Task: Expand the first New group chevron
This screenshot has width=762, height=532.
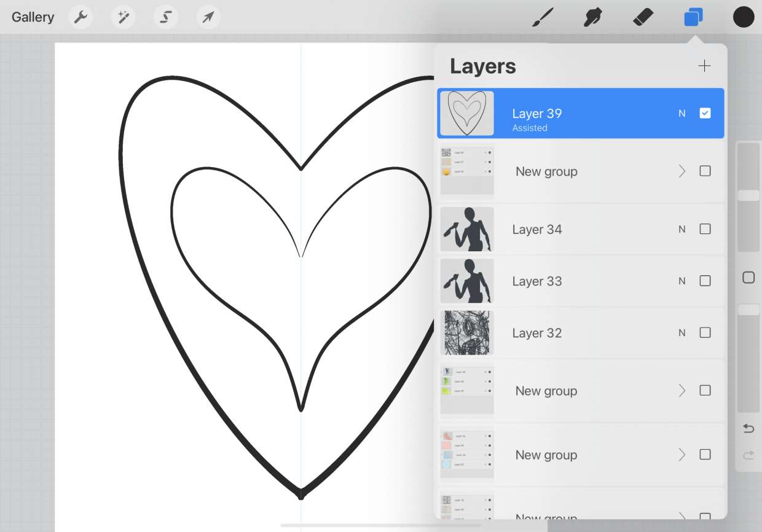Action: [x=681, y=171]
